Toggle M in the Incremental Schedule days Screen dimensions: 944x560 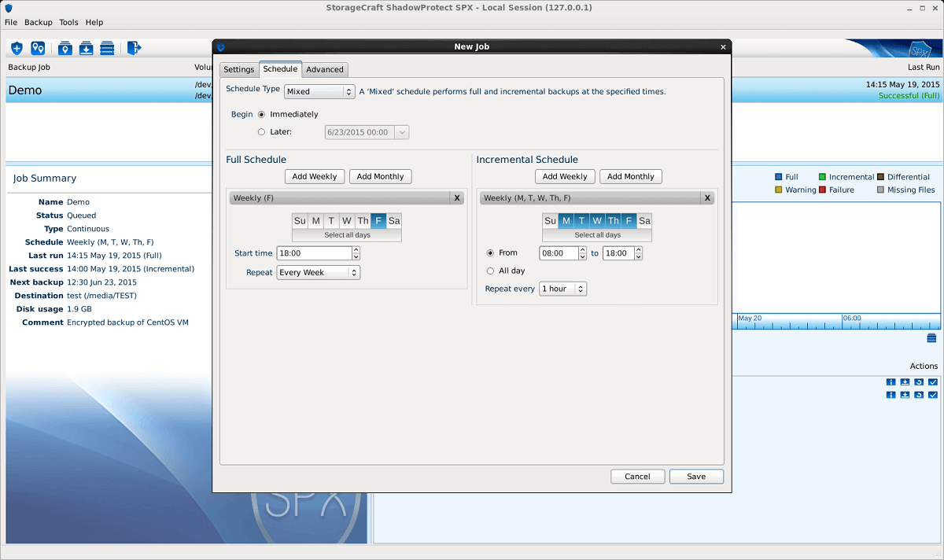point(566,221)
